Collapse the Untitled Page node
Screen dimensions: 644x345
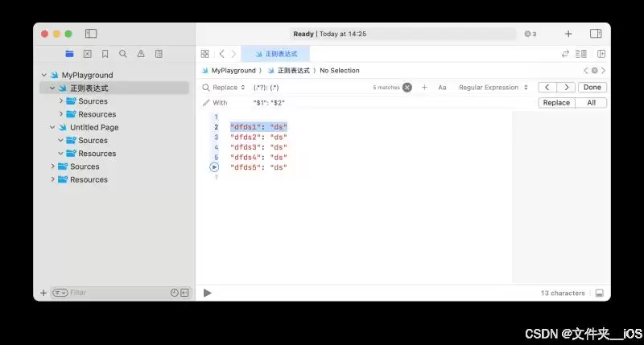tap(52, 127)
